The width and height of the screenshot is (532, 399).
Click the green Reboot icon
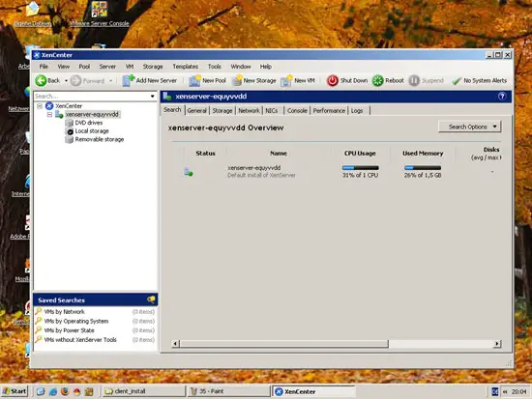[x=377, y=81]
